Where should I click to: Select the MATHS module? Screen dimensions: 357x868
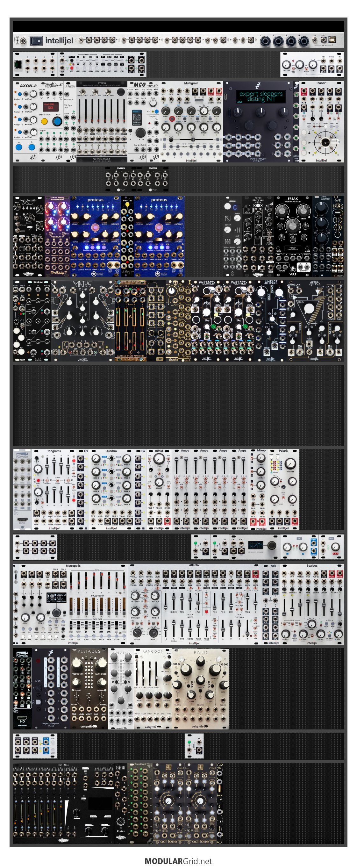click(x=82, y=321)
